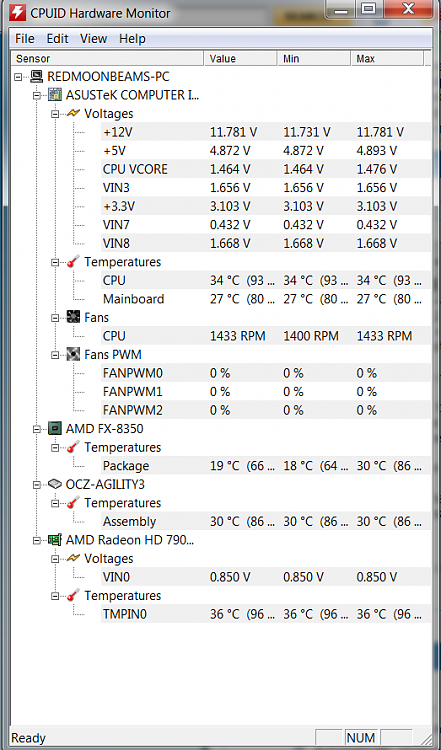Image resolution: width=441 pixels, height=750 pixels.
Task: Maximize the CPUID Hardware Monitor window
Action: click(368, 9)
